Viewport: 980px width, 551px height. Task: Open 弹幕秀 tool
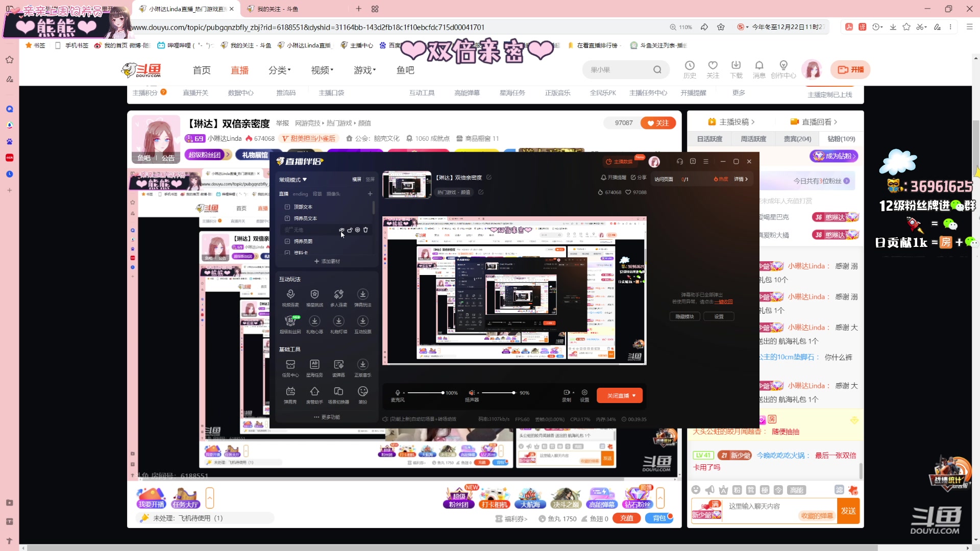click(x=290, y=395)
